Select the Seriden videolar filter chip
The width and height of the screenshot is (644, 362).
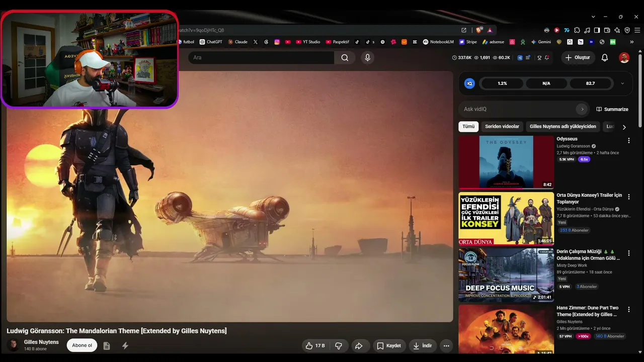tap(502, 127)
